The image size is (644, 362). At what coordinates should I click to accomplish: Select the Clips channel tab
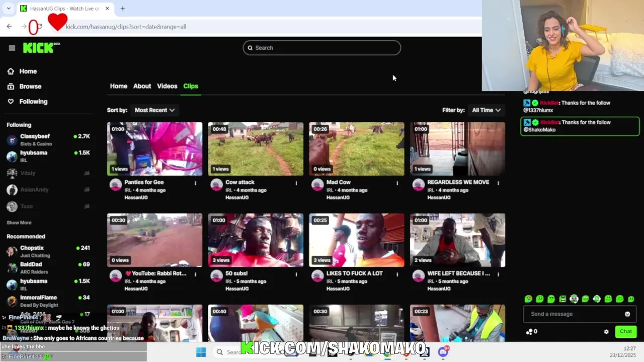coord(191,86)
